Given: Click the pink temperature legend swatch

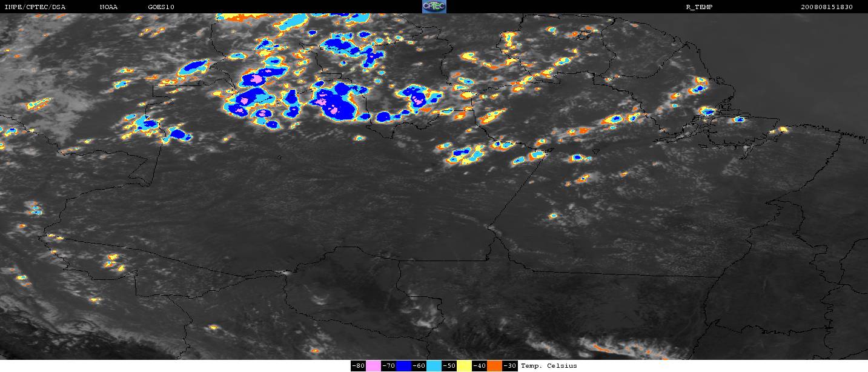Looking at the screenshot, I should [373, 366].
